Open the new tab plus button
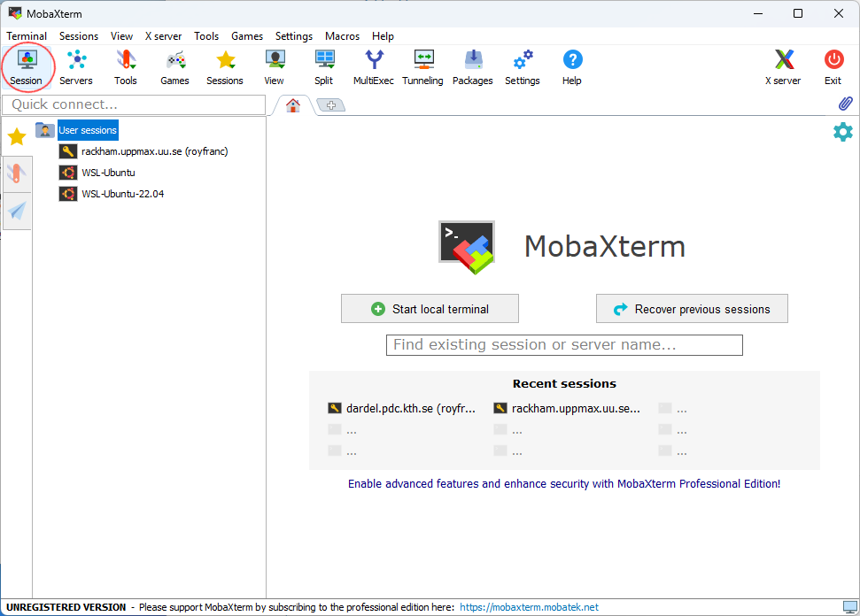860x616 pixels. pos(330,105)
